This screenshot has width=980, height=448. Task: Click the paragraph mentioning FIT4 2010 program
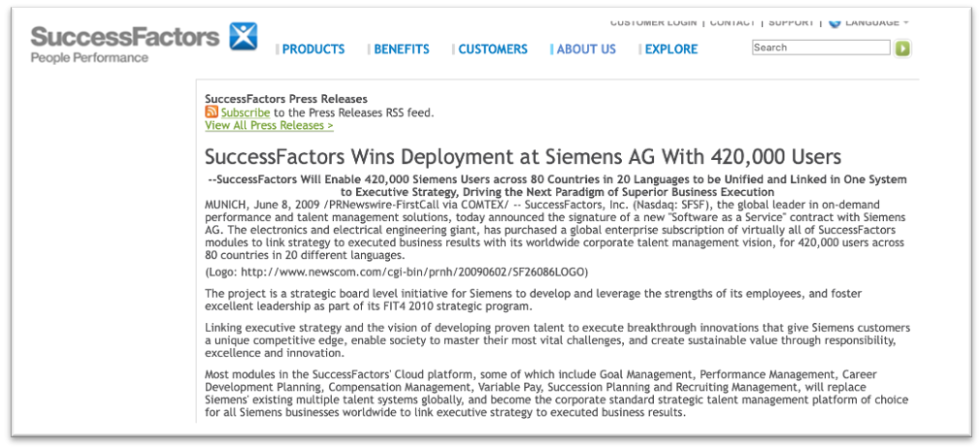[533, 300]
